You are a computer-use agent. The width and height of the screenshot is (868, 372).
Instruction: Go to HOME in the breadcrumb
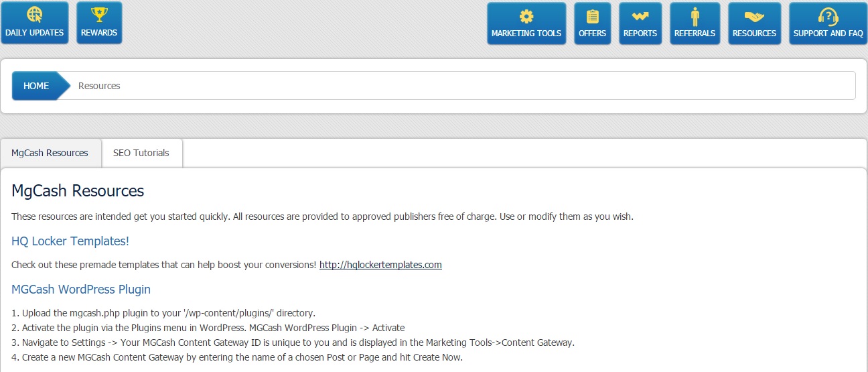(36, 86)
